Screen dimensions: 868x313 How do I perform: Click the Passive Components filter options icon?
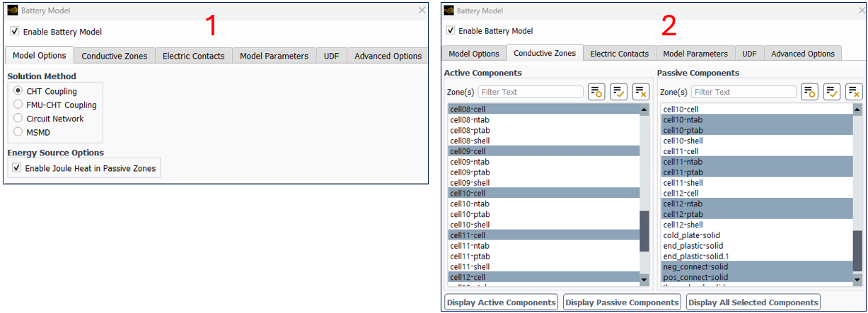pos(809,92)
